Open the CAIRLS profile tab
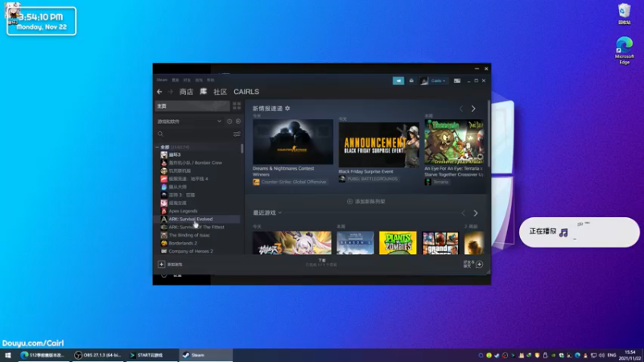Screen dimensions: 644x362 pos(246,92)
